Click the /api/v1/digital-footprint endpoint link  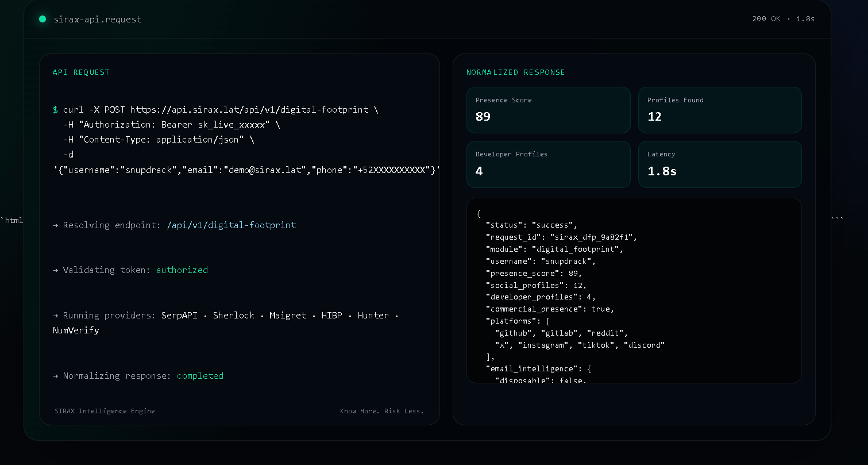point(232,225)
